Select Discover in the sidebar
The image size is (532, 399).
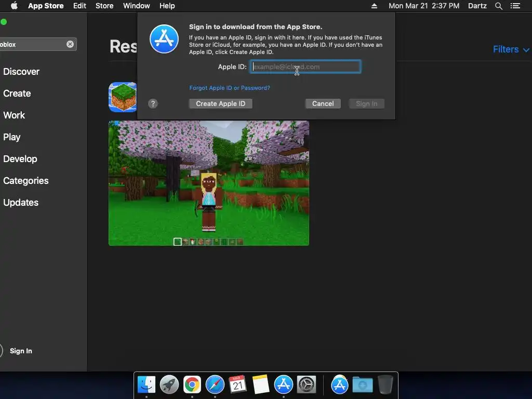21,72
